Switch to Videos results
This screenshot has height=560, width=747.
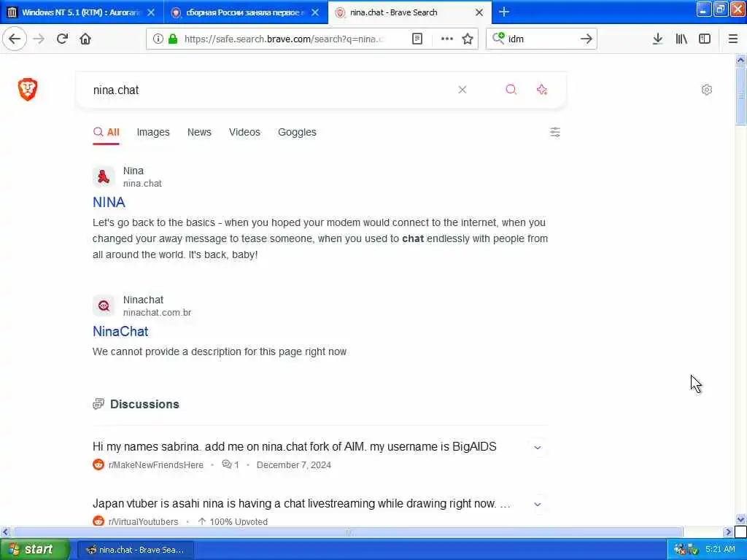click(244, 133)
